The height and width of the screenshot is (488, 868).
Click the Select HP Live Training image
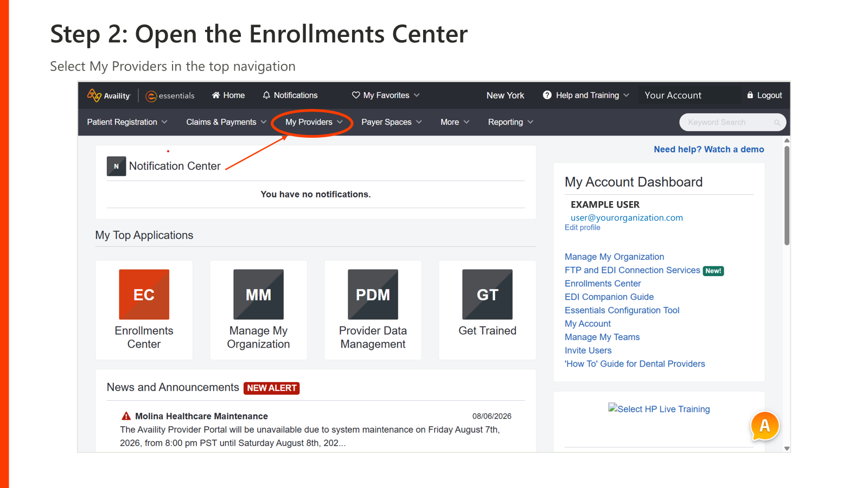(x=659, y=409)
